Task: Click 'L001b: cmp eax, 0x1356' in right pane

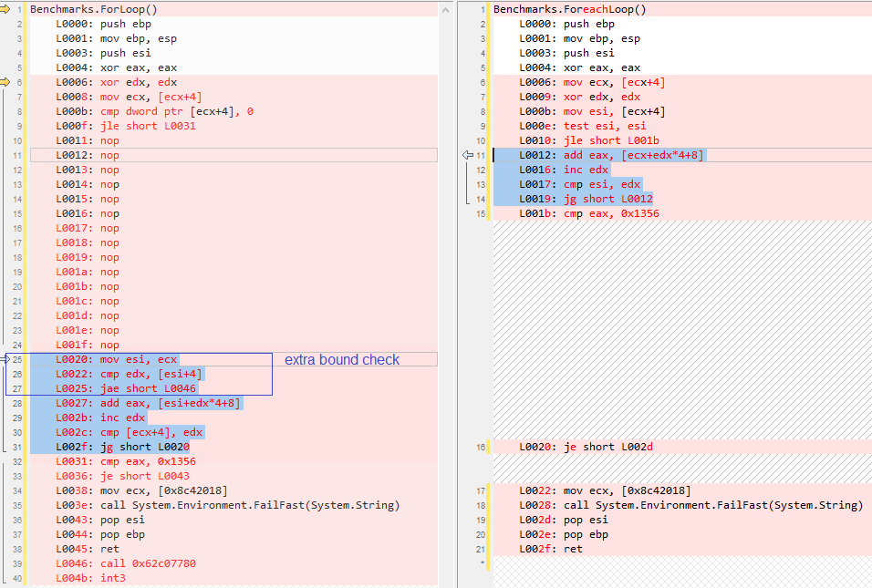Action: coord(589,213)
